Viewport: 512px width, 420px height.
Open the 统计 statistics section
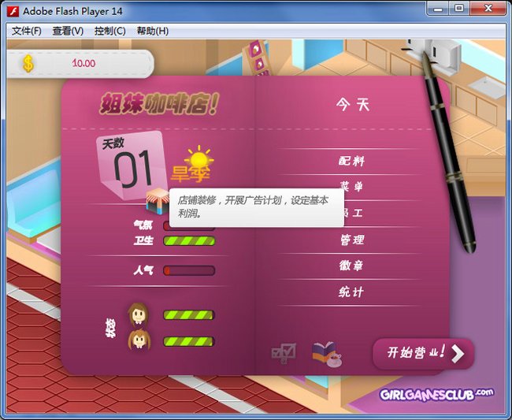pyautogui.click(x=351, y=292)
